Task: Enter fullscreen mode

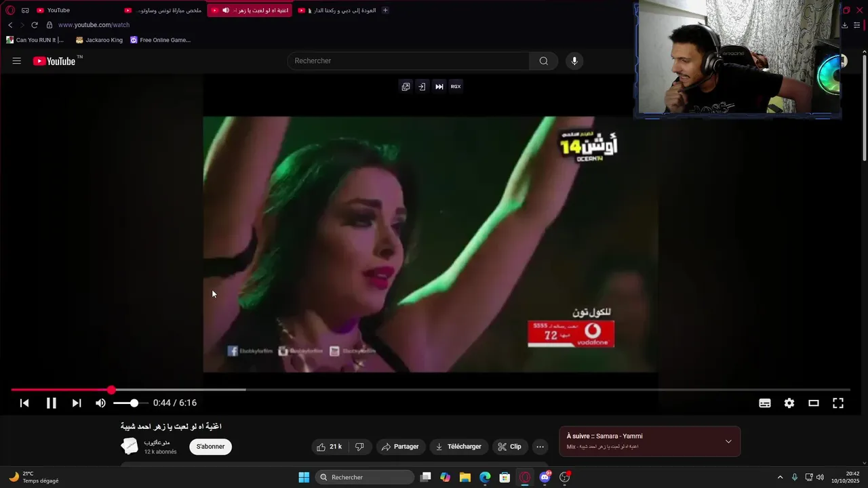Action: 838,403
